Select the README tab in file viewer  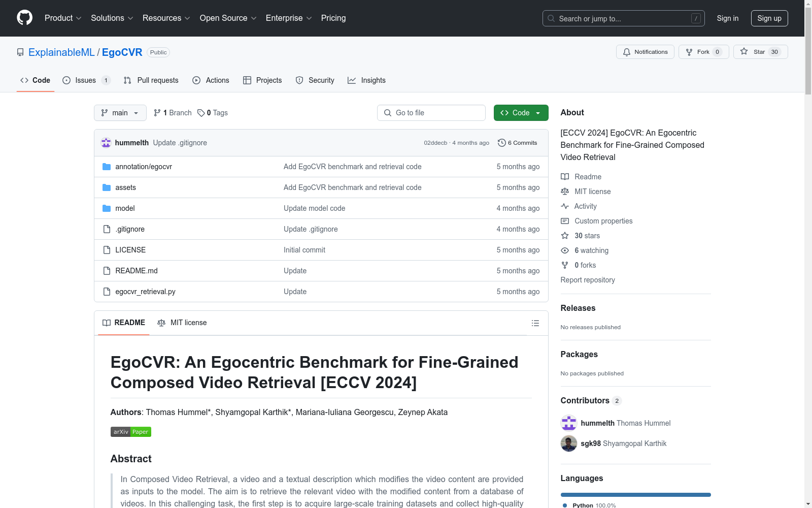coord(124,323)
